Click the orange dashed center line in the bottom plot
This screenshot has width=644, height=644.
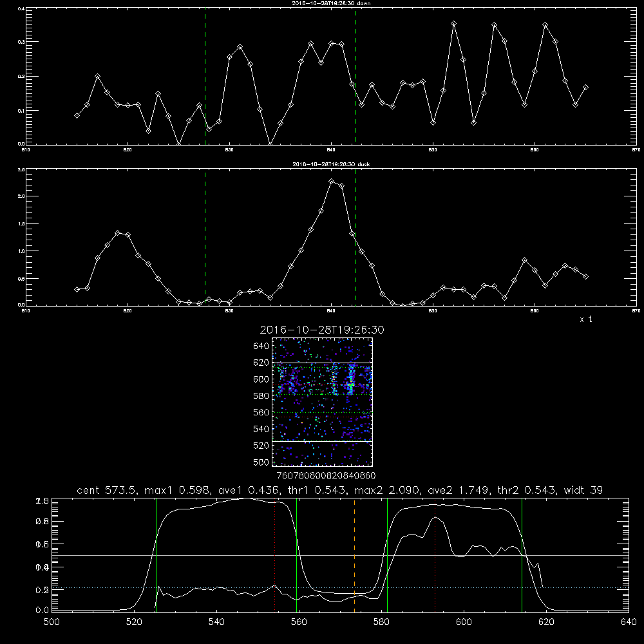click(354, 555)
